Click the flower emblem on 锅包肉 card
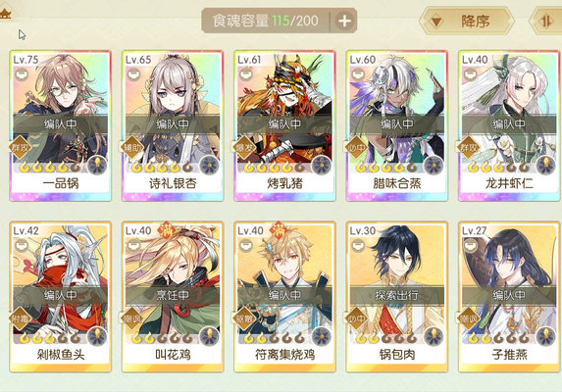Viewport: 562px width, 392px height. point(434,336)
